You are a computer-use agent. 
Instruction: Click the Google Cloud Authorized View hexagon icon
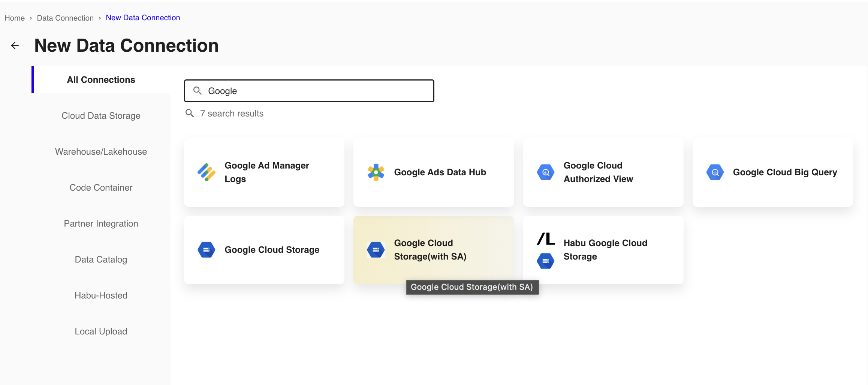point(546,172)
